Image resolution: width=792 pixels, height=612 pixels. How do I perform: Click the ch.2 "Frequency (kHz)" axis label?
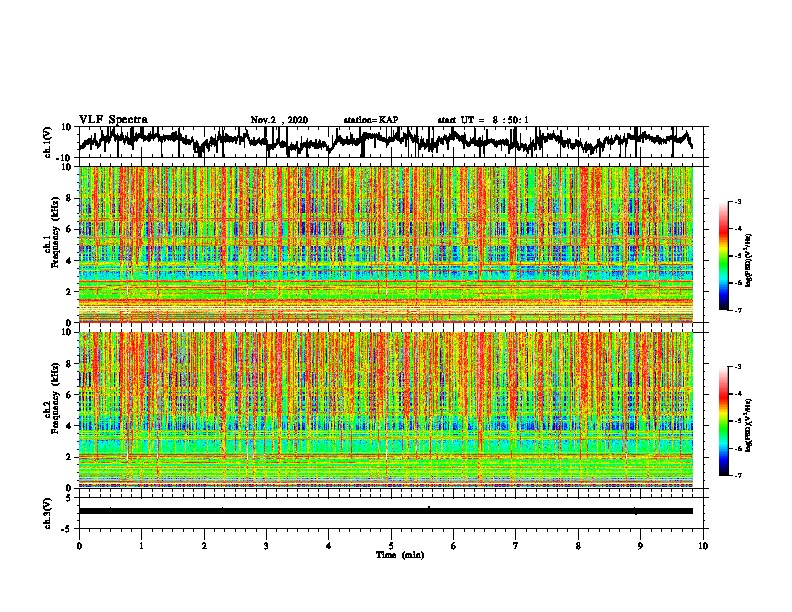tap(55, 398)
